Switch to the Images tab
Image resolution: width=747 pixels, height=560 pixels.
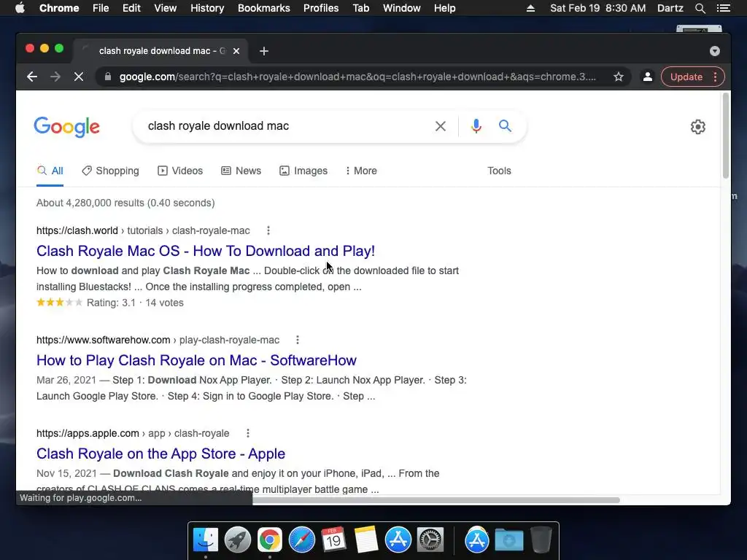click(x=303, y=171)
